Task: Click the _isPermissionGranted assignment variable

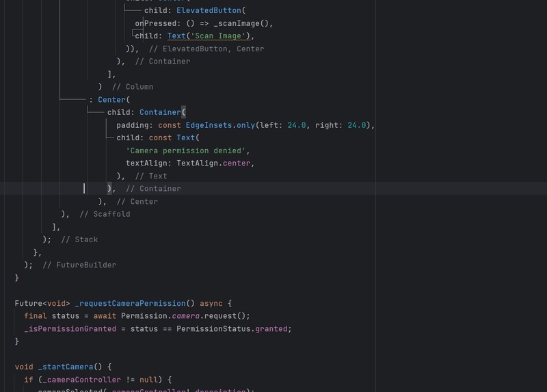Action: pos(70,329)
